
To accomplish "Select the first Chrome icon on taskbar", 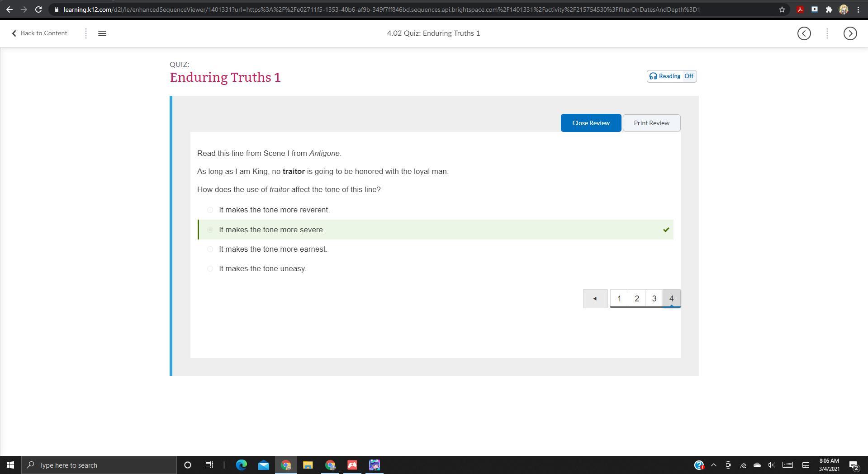I will (x=286, y=465).
